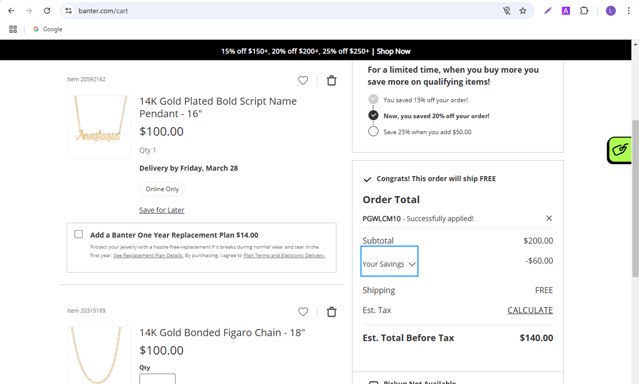Open 14K Gold Plated Bold Script Name Pendant title

coord(218,107)
